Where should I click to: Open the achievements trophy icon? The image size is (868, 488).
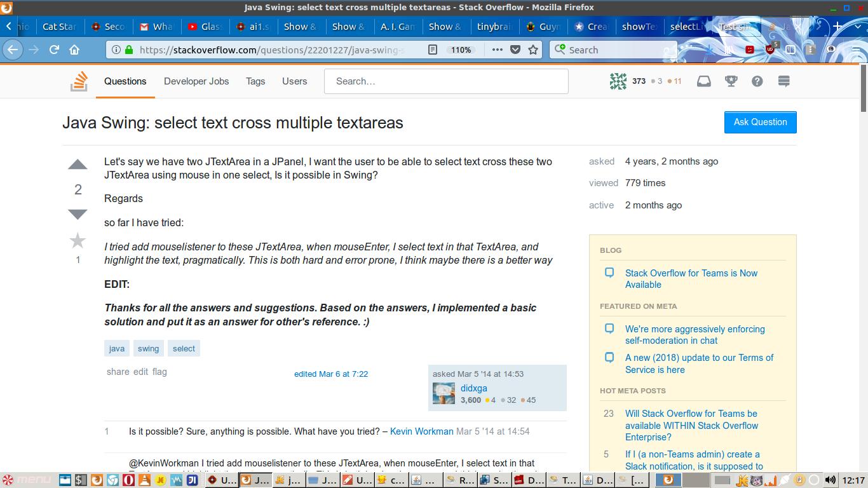click(731, 81)
